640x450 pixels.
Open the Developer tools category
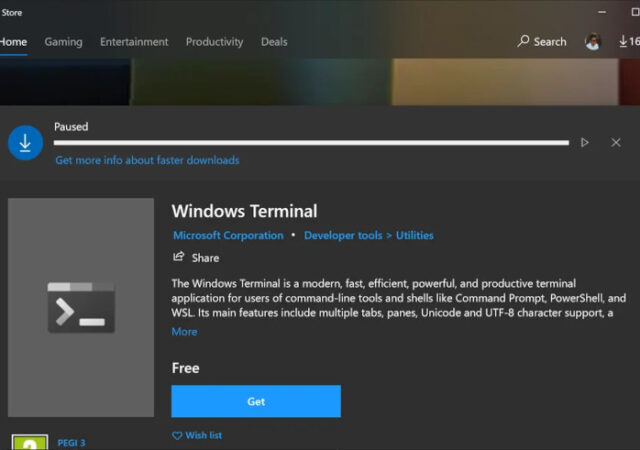[x=343, y=235]
